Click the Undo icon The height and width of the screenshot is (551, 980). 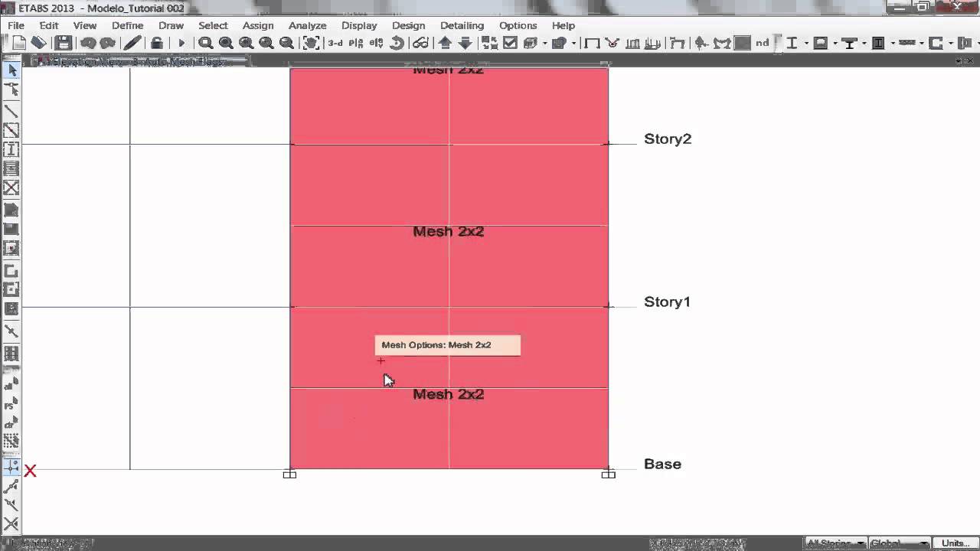(88, 43)
